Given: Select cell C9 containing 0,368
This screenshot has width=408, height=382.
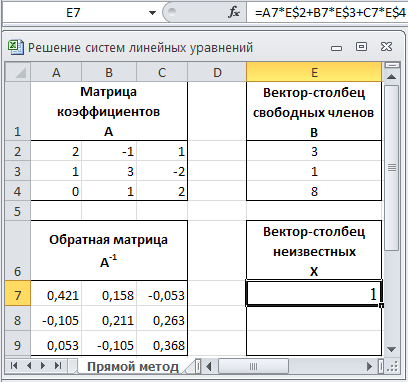Looking at the screenshot, I should (162, 344).
